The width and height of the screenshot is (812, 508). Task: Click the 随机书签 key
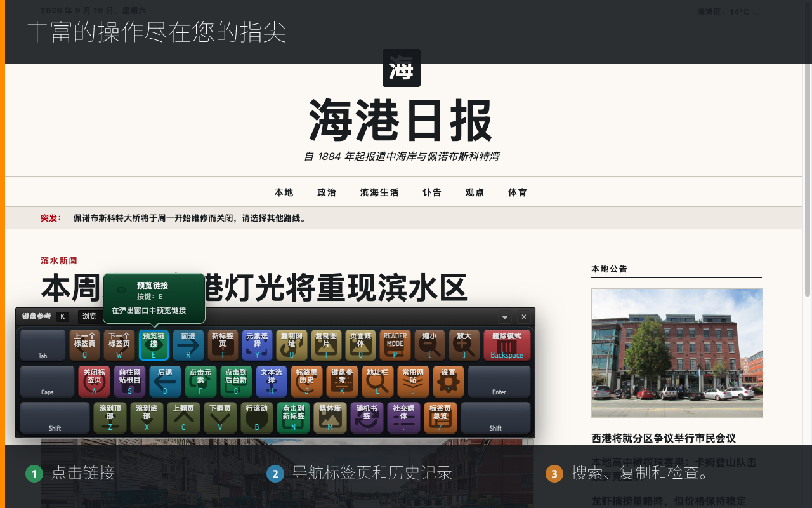click(367, 418)
